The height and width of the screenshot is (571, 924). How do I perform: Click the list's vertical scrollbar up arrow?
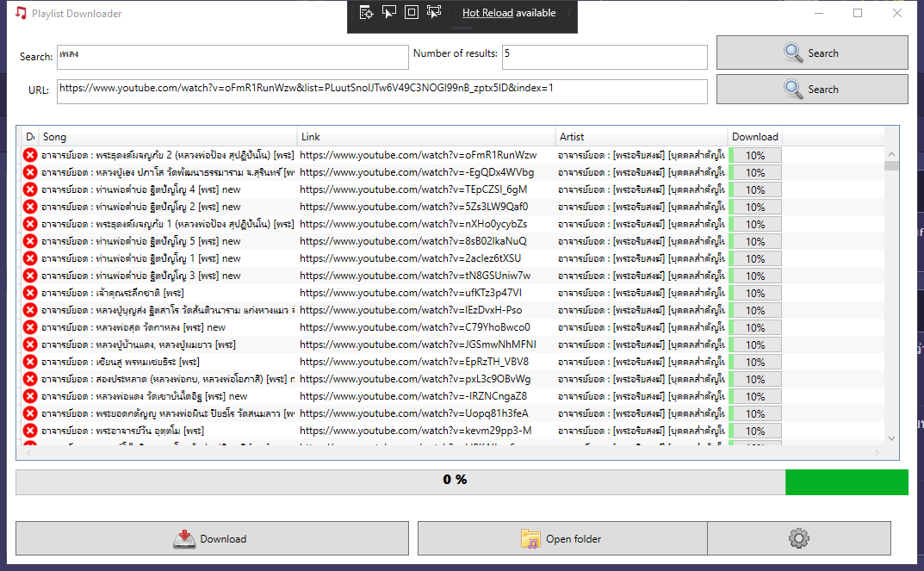(891, 154)
